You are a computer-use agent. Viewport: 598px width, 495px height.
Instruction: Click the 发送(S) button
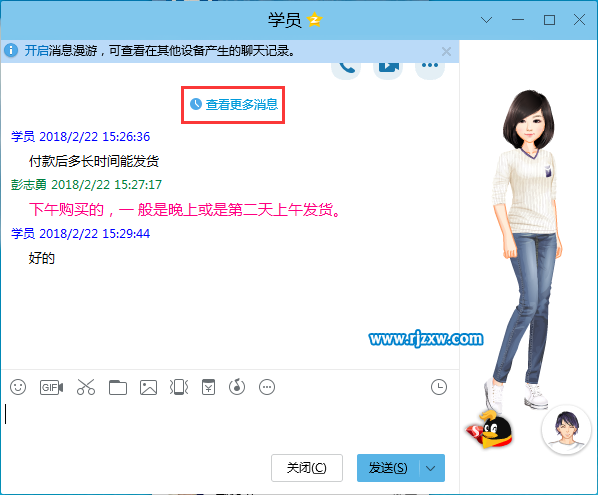click(x=388, y=468)
